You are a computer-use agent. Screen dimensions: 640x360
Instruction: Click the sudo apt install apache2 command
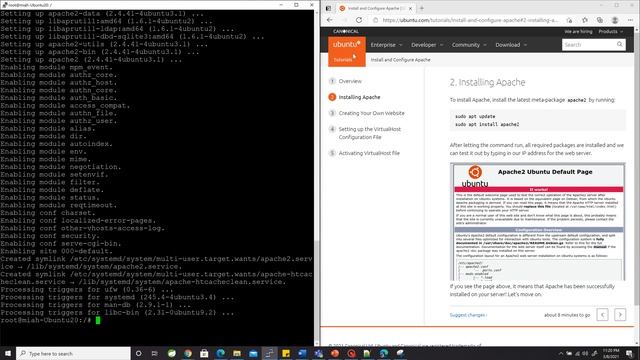(x=487, y=124)
